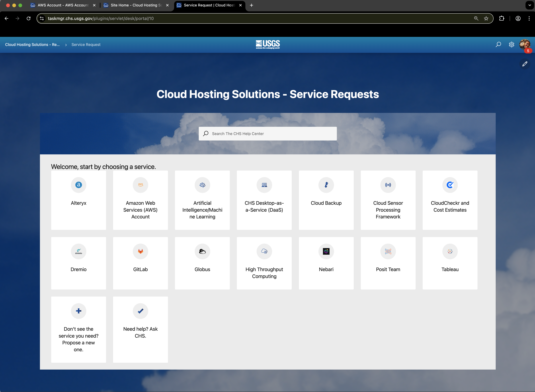This screenshot has width=535, height=392.
Task: Click the Tableau card label
Action: [450, 269]
